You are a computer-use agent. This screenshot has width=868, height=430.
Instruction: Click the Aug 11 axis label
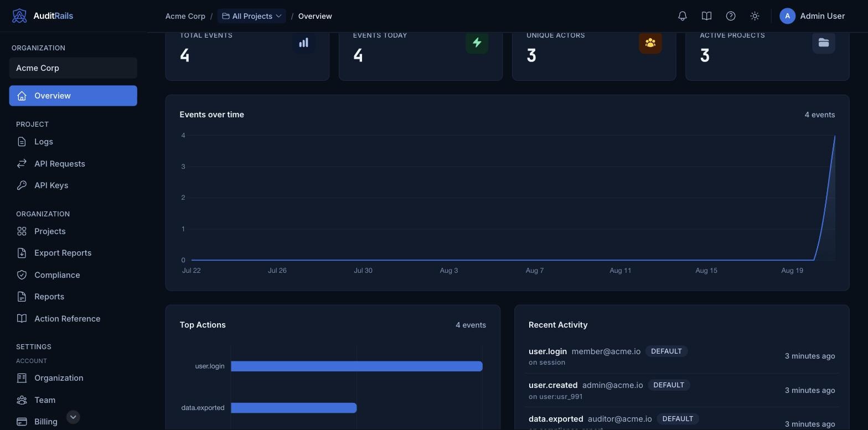tap(620, 271)
